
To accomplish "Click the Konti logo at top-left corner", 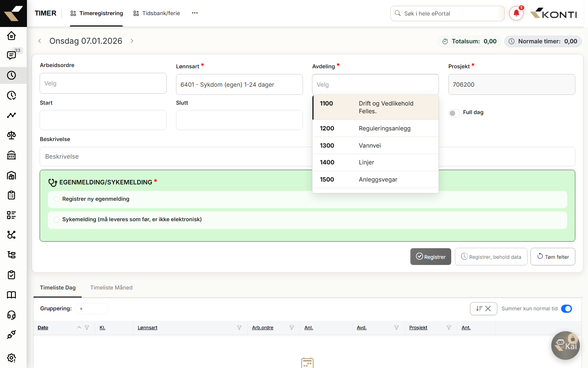I will click(x=13, y=13).
